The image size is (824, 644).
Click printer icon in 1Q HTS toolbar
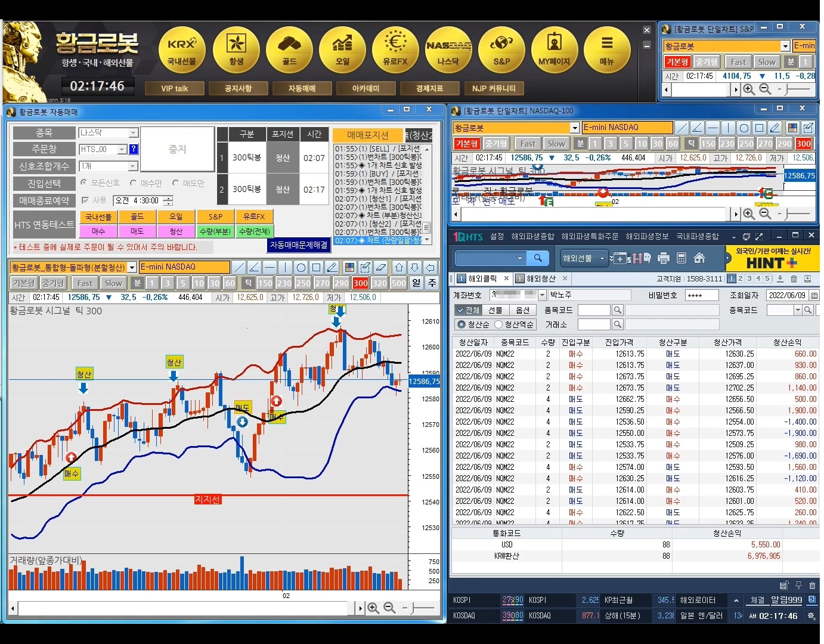pos(664,258)
